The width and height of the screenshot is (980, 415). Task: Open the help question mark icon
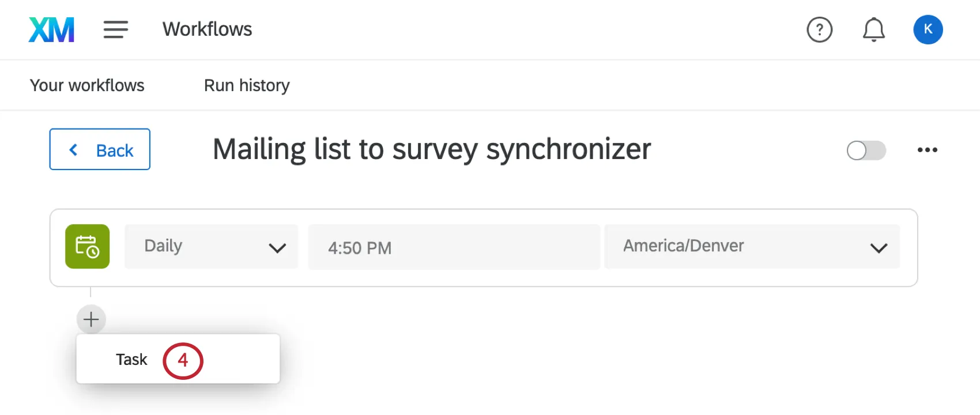click(820, 29)
